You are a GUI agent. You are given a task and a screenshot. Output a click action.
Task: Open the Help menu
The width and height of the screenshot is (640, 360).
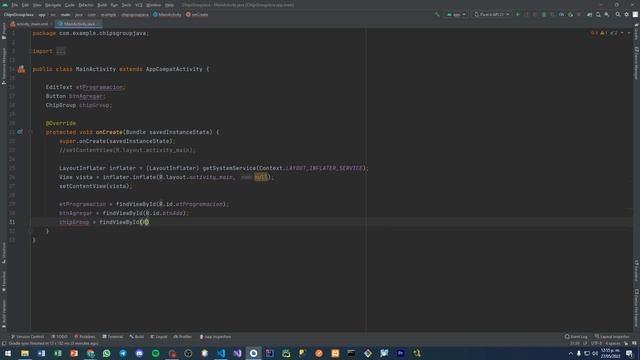[169, 5]
